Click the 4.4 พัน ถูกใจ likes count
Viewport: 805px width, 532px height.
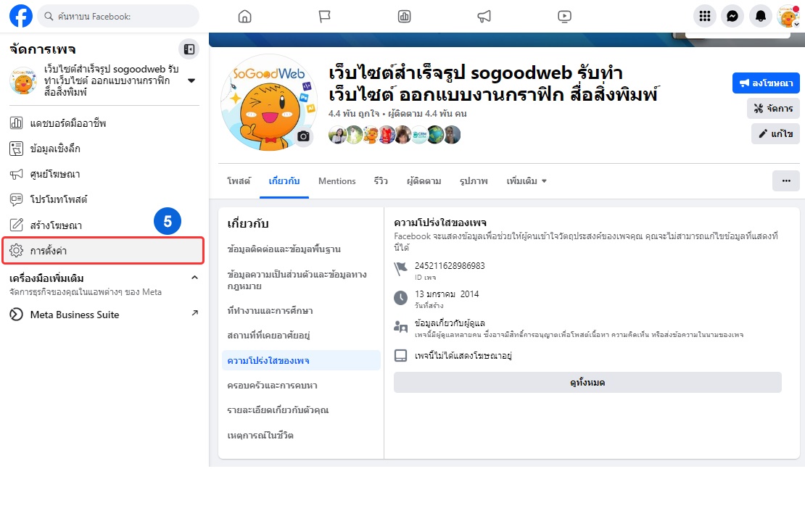click(x=354, y=113)
